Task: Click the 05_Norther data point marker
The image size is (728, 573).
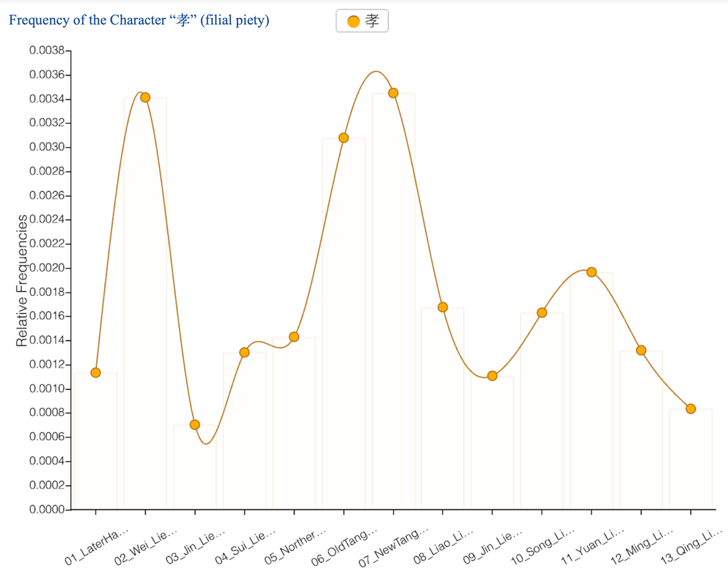Action: tap(294, 337)
